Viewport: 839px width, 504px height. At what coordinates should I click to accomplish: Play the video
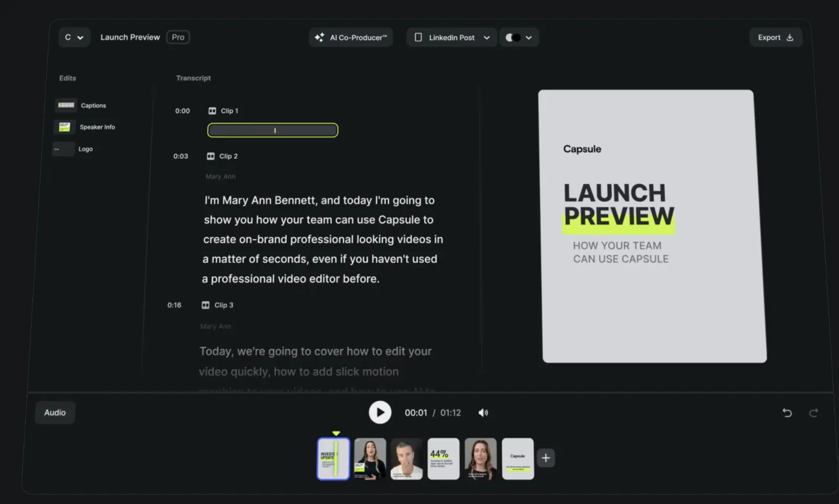tap(380, 413)
